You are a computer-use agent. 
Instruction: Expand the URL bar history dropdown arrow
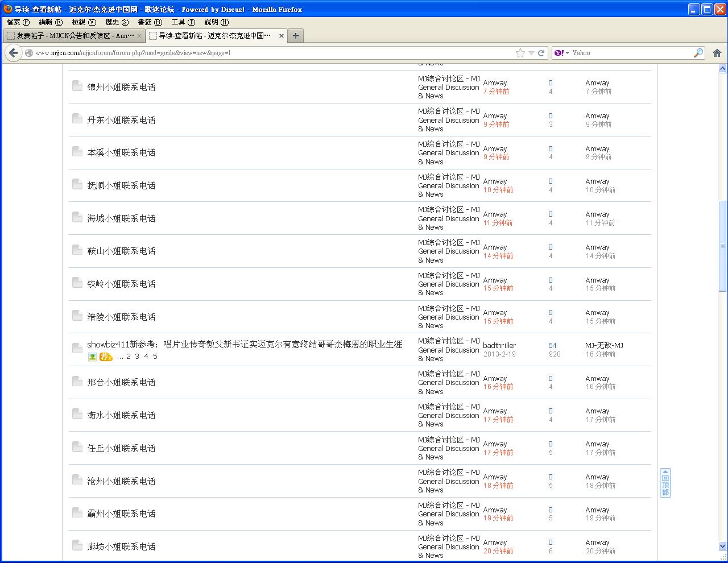531,53
